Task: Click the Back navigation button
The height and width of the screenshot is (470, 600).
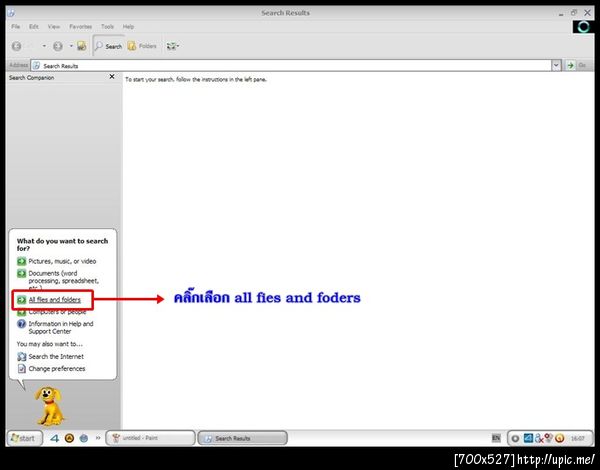Action: tap(16, 46)
